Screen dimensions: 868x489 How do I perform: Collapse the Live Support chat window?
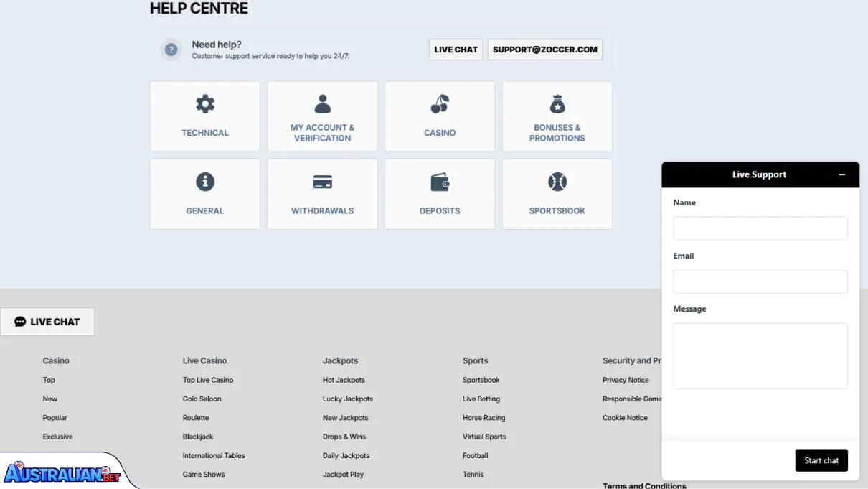tap(841, 174)
